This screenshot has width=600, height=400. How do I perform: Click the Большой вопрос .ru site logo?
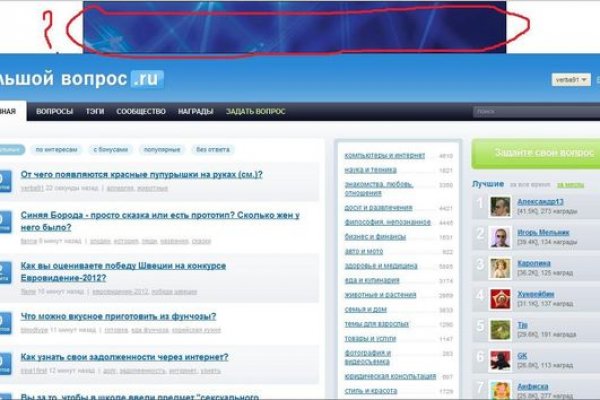(x=82, y=79)
